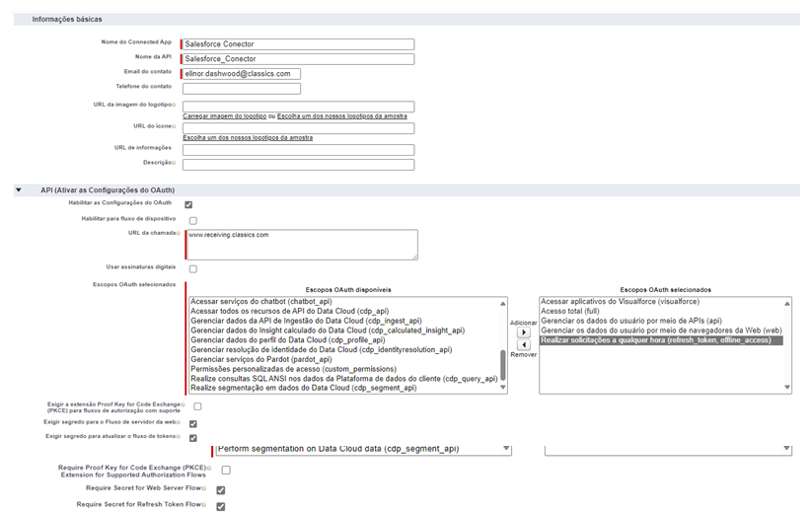Uncheck Habilitar as Configurações do OAuth
812x513 pixels.
pyautogui.click(x=188, y=205)
